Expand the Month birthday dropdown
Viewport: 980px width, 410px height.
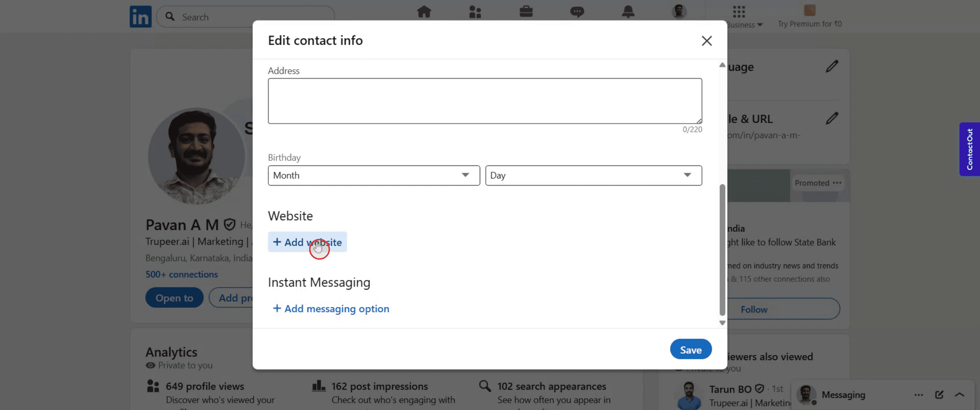pos(374,175)
